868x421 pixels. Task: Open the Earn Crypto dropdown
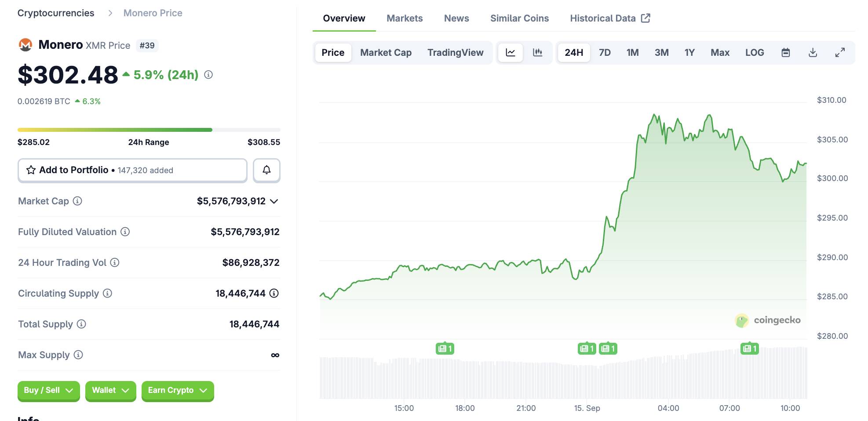[178, 391]
